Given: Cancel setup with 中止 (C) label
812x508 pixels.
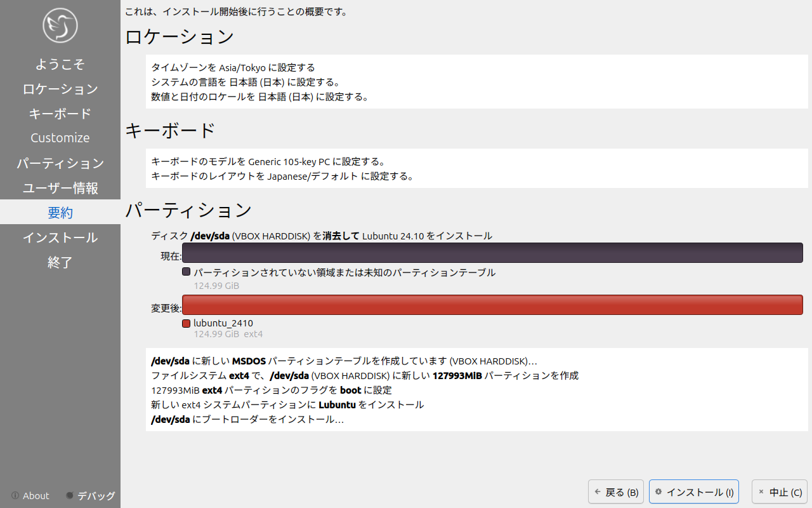Looking at the screenshot, I should [x=786, y=492].
